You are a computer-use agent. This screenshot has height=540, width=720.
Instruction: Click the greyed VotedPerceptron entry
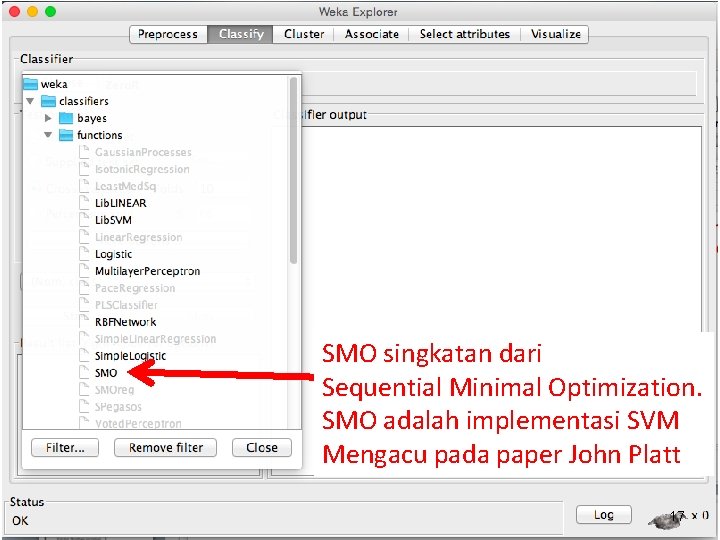pos(138,423)
